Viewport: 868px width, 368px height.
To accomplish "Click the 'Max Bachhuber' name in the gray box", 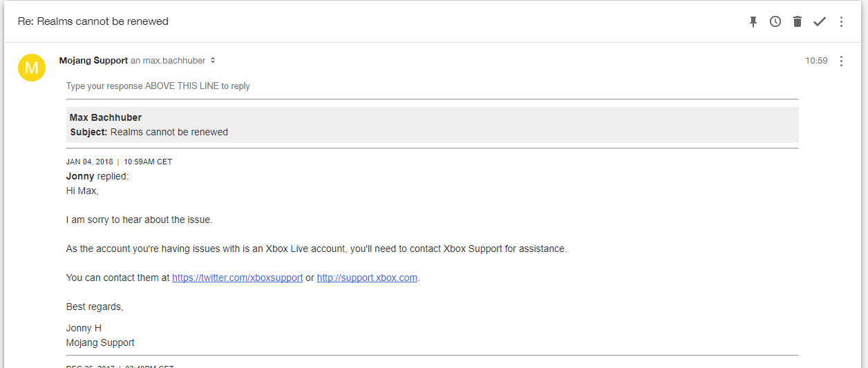I will 106,118.
